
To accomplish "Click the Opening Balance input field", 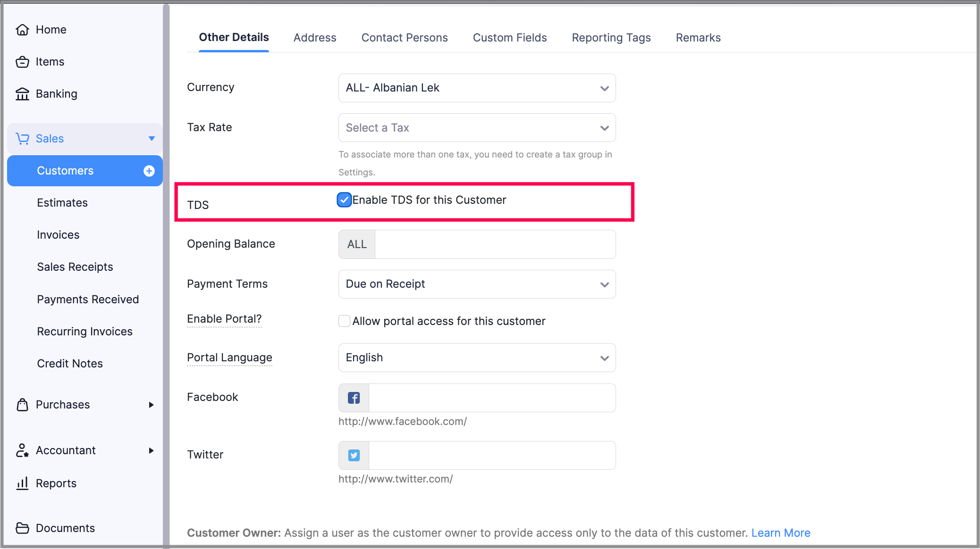I will point(495,244).
